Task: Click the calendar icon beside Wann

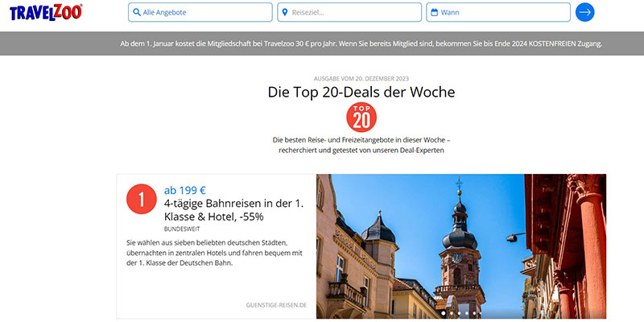Action: click(434, 12)
